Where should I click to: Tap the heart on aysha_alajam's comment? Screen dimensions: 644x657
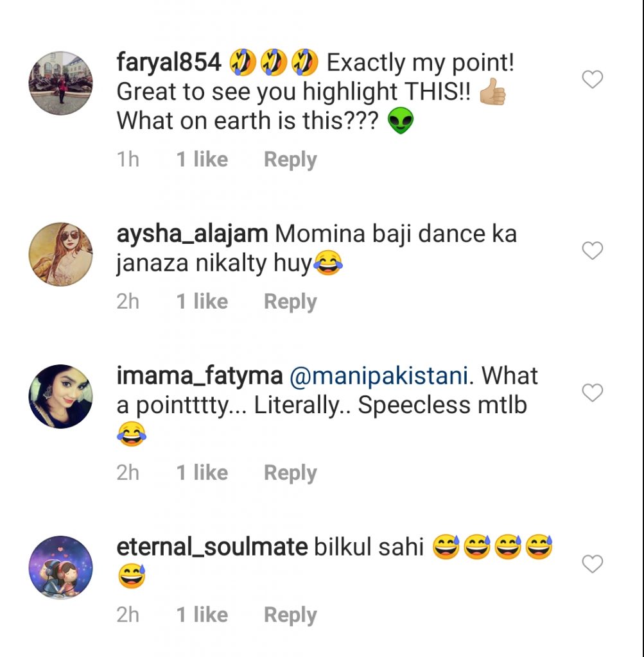pos(592,251)
